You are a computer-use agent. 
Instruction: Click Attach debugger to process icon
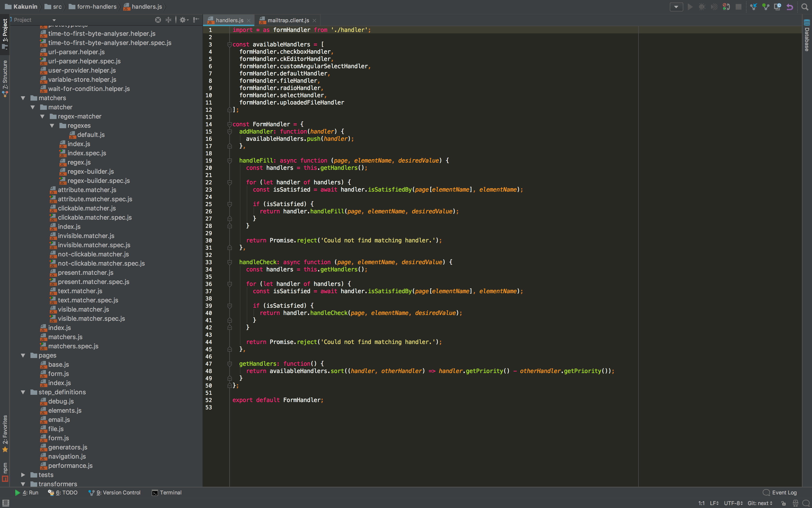coord(726,7)
